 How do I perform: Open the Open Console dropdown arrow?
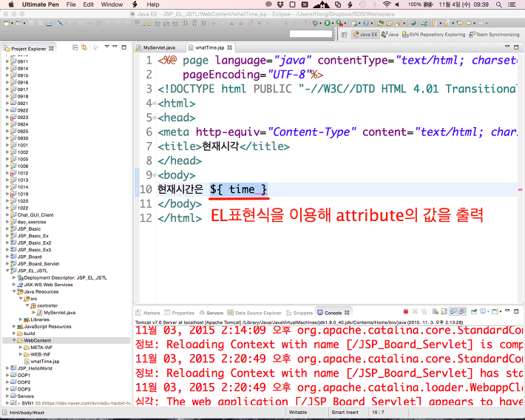pos(501,312)
